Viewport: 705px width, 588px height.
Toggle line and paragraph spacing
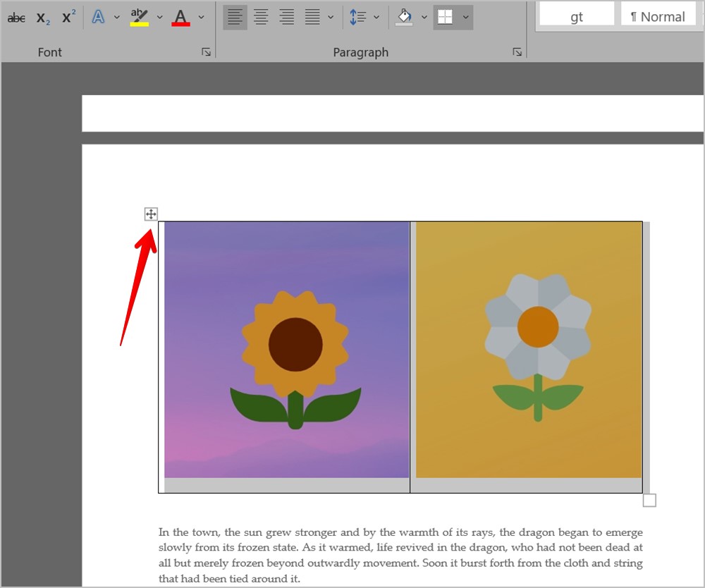(360, 17)
